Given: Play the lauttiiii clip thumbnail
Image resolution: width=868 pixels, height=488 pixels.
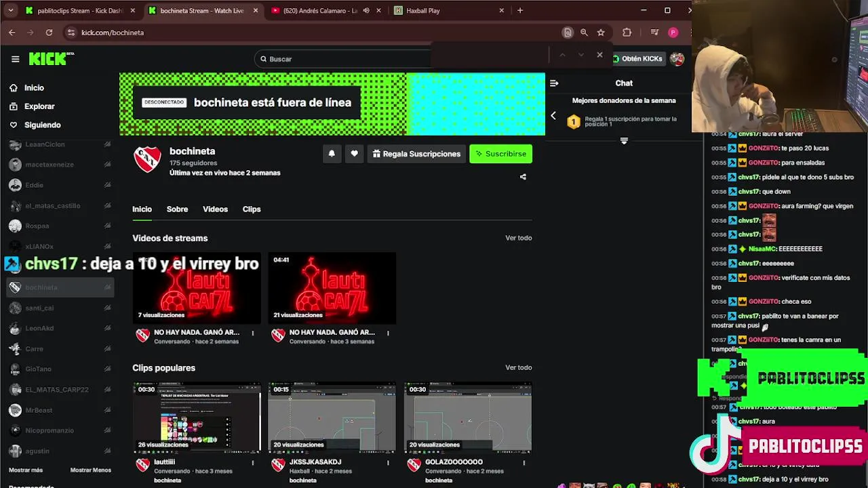Looking at the screenshot, I should pos(197,418).
